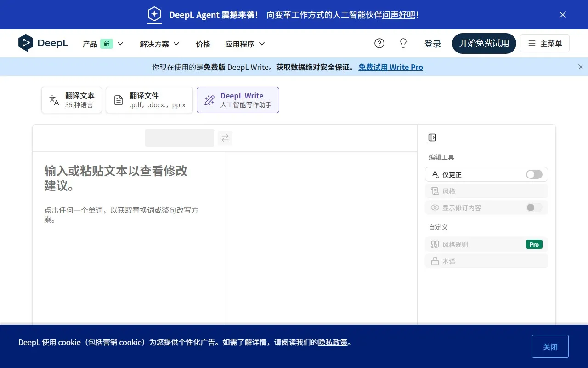Open the 应用程序 dropdown menu
This screenshot has width=588, height=368.
click(245, 44)
